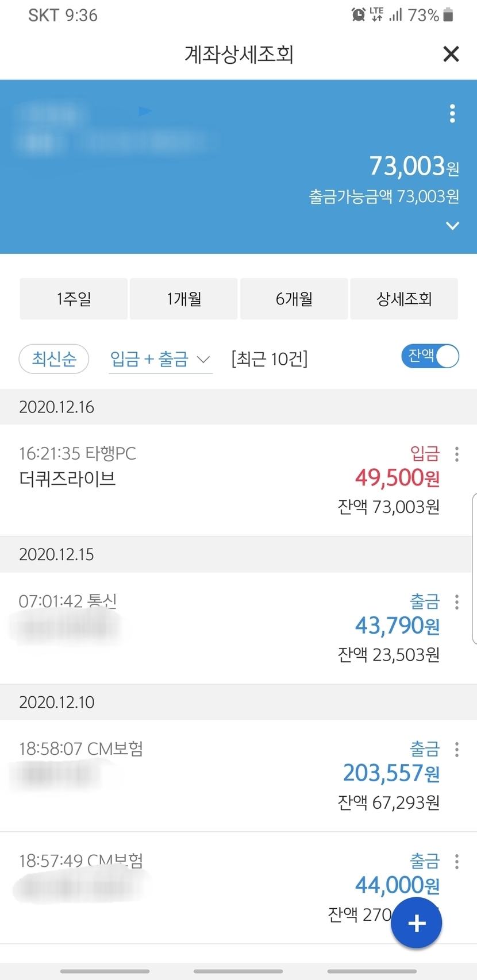Tap the small arrow icon beside account name

[145, 111]
